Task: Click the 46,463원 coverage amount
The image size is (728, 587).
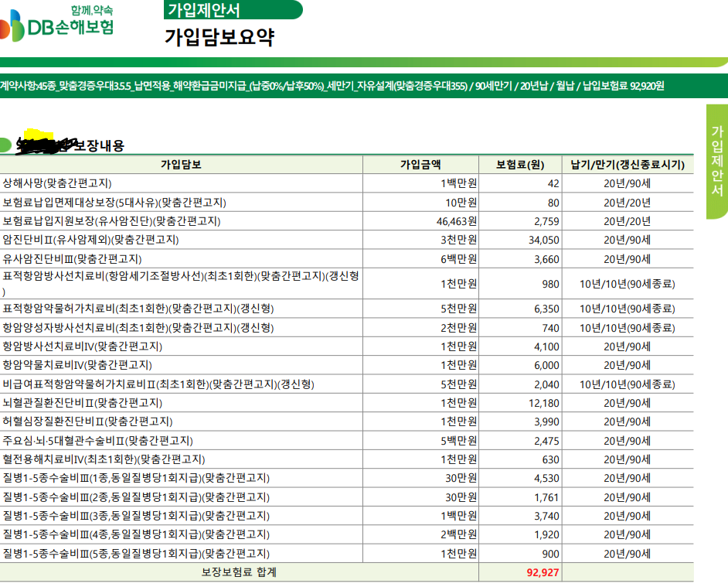Action: 457,222
